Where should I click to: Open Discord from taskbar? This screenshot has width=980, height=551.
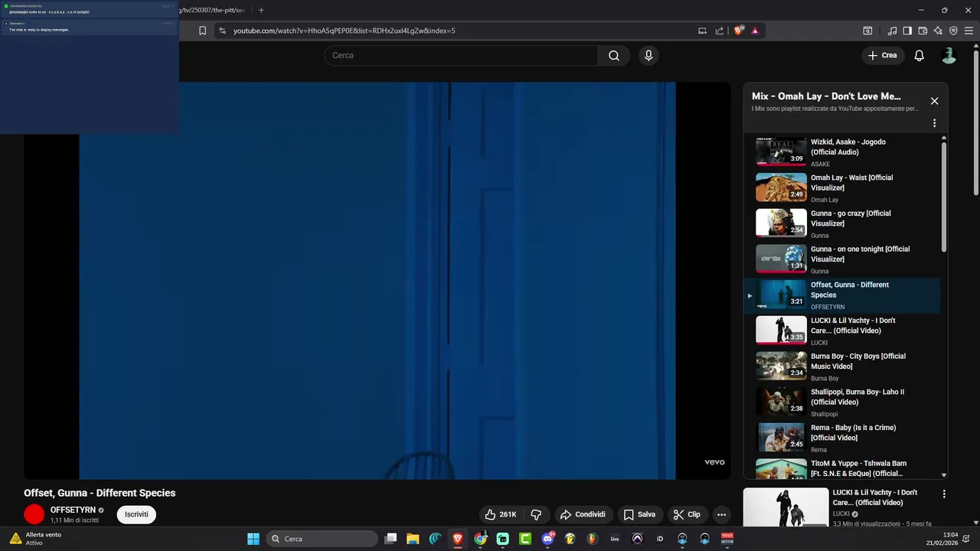coord(547,539)
